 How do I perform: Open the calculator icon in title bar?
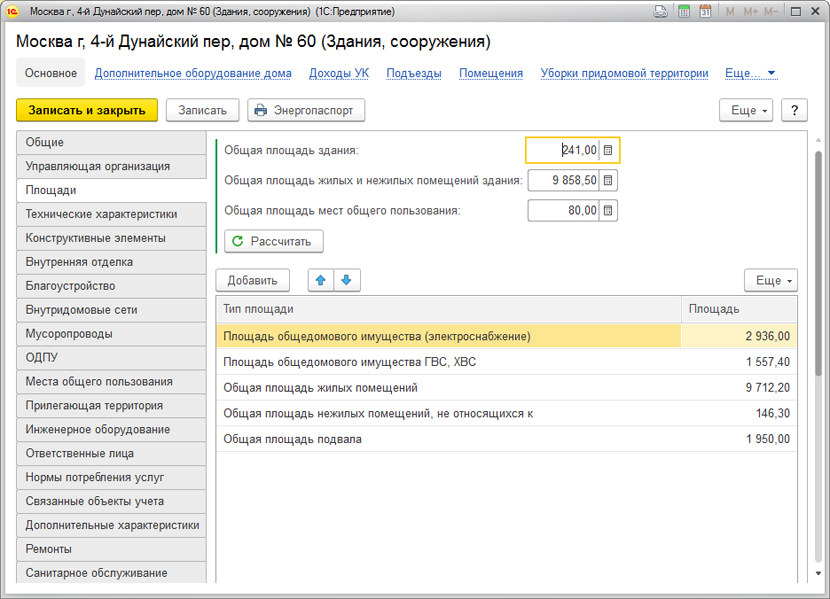684,12
